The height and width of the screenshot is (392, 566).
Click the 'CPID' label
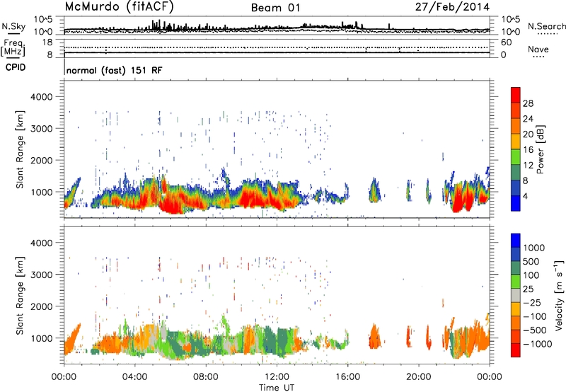(x=16, y=67)
